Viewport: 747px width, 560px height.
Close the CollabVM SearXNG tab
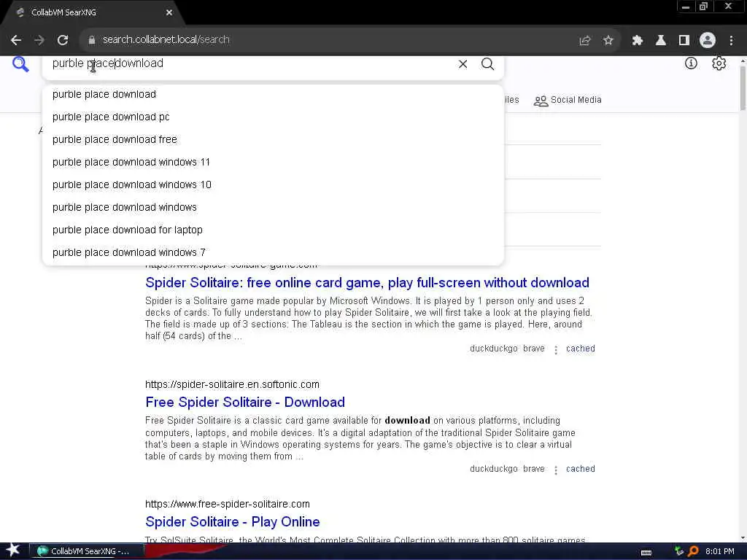click(169, 13)
